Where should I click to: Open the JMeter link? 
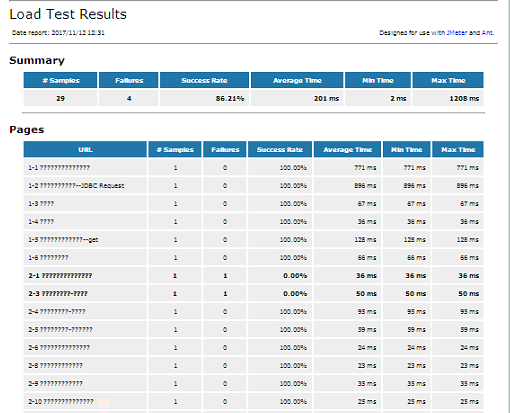pos(456,33)
